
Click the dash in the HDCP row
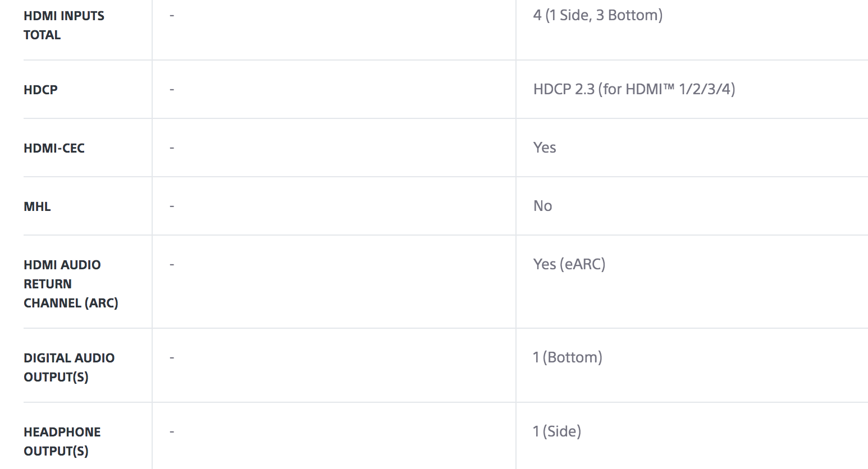[172, 89]
